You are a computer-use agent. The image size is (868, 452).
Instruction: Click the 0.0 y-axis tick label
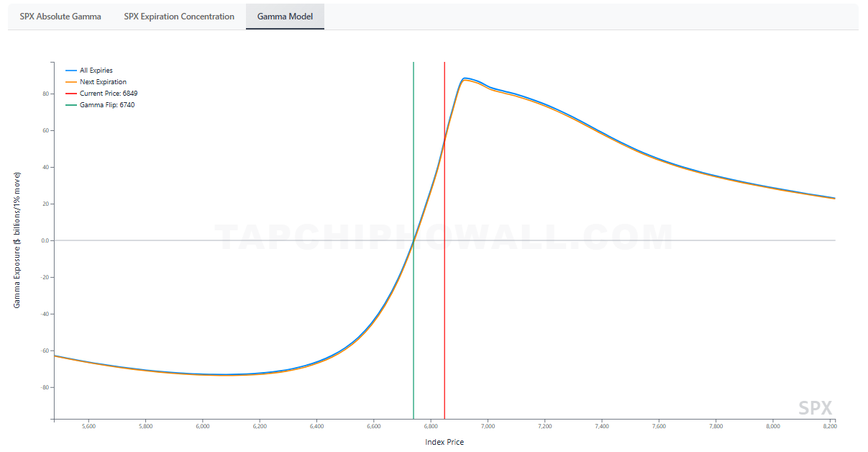44,240
